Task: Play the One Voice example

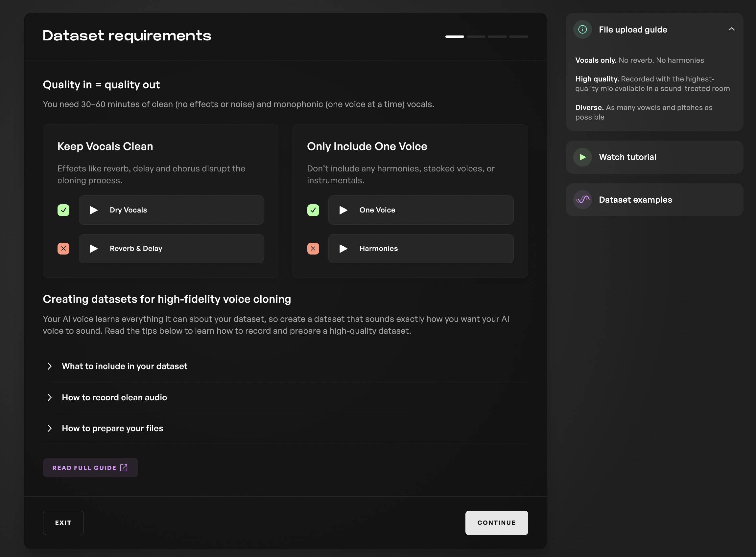Action: 343,210
